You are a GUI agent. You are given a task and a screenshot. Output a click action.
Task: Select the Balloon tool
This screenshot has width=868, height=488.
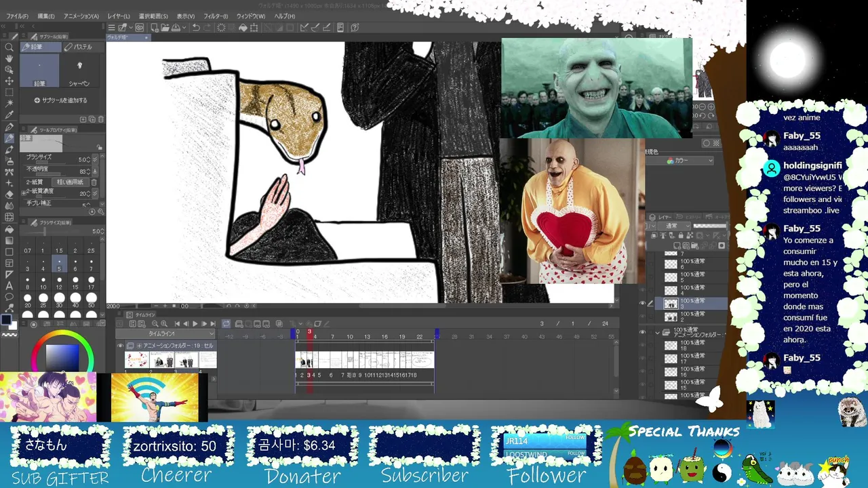tap(9, 297)
